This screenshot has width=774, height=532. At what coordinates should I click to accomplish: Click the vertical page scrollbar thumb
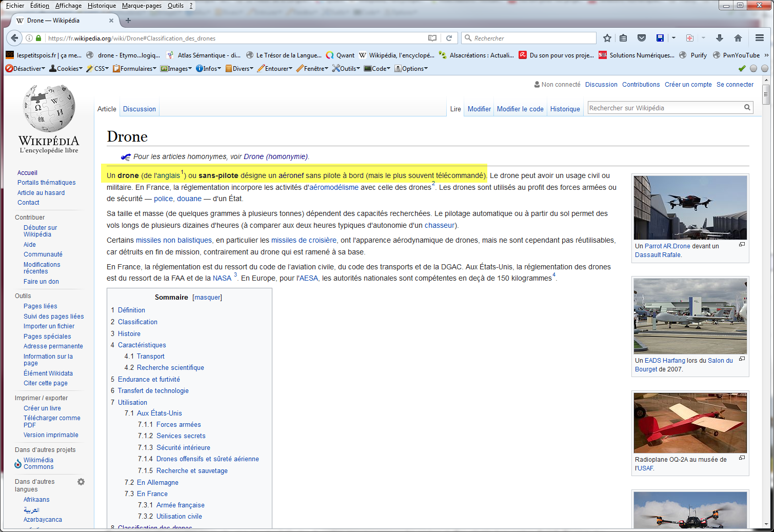[766, 95]
